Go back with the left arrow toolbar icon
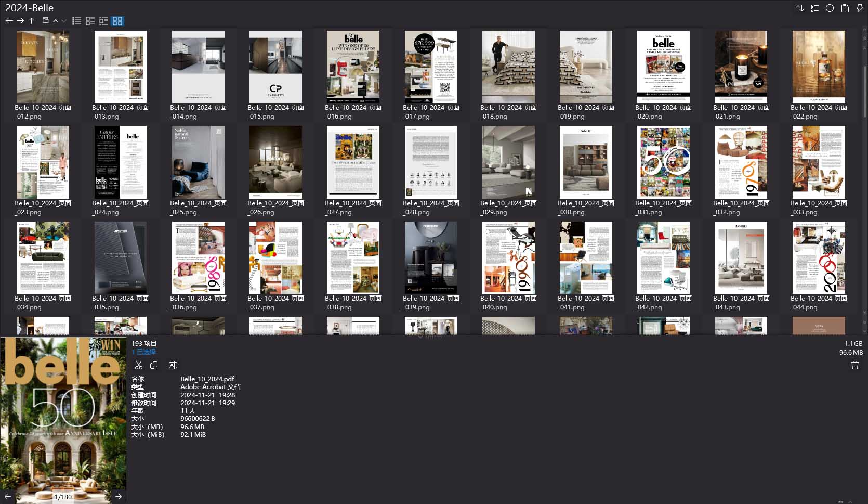Image resolution: width=868 pixels, height=504 pixels. tap(9, 21)
